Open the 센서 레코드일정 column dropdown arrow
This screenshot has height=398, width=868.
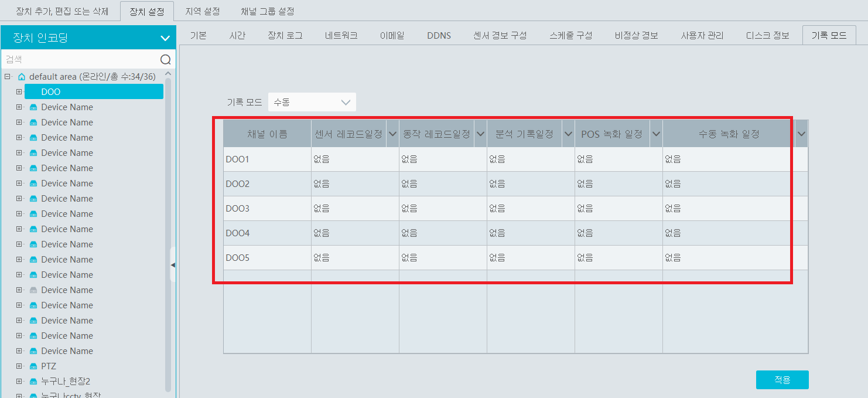coord(392,134)
